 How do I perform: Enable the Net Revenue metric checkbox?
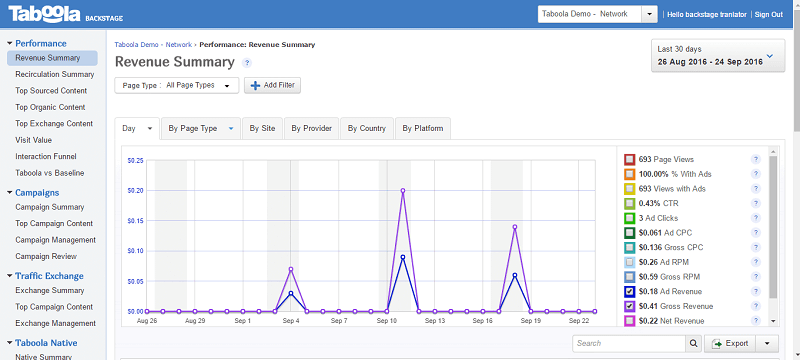pos(630,321)
